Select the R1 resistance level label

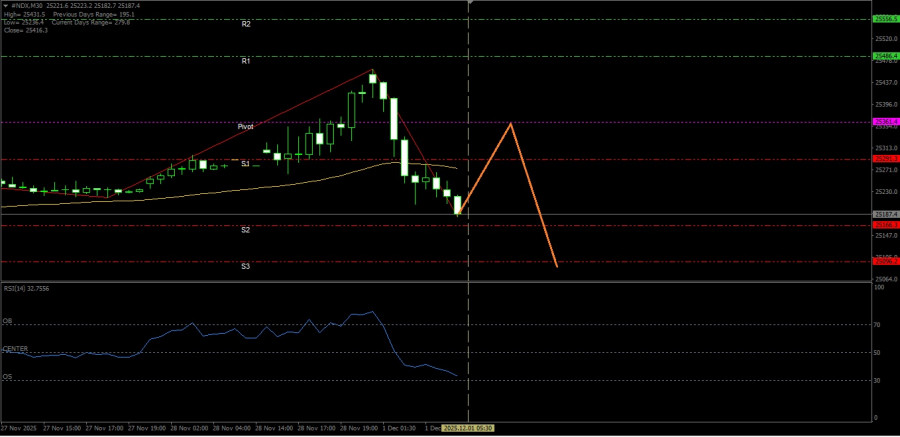point(246,61)
